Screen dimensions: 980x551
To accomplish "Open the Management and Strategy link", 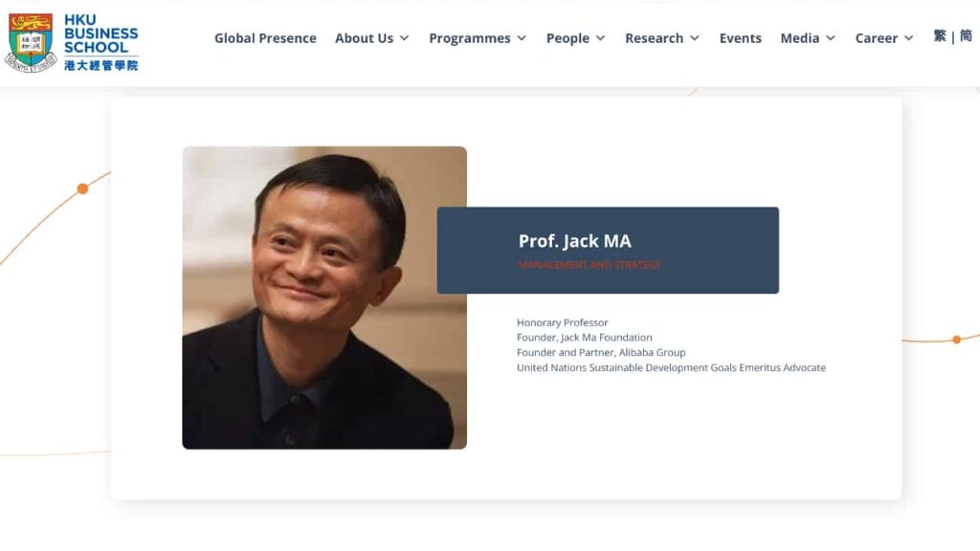I will coord(590,265).
